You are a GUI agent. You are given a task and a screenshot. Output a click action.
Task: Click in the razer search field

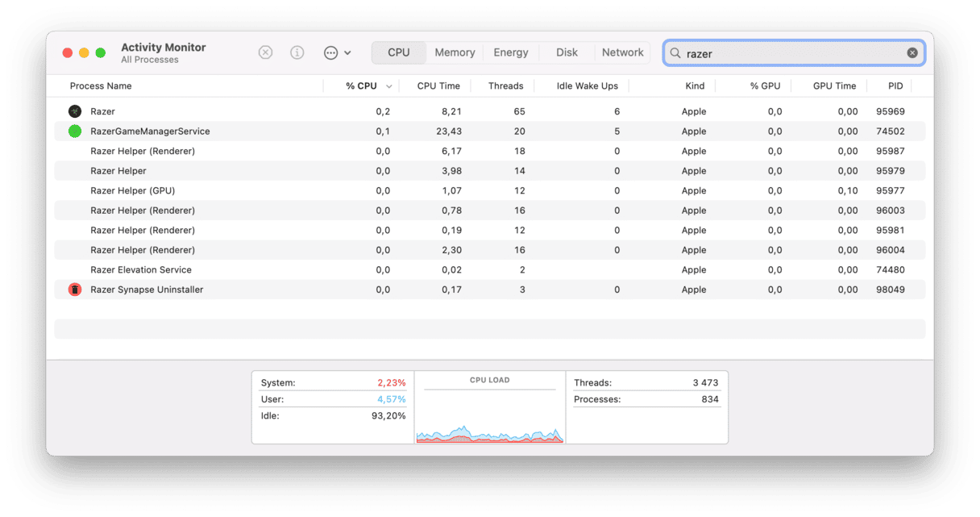pyautogui.click(x=794, y=53)
